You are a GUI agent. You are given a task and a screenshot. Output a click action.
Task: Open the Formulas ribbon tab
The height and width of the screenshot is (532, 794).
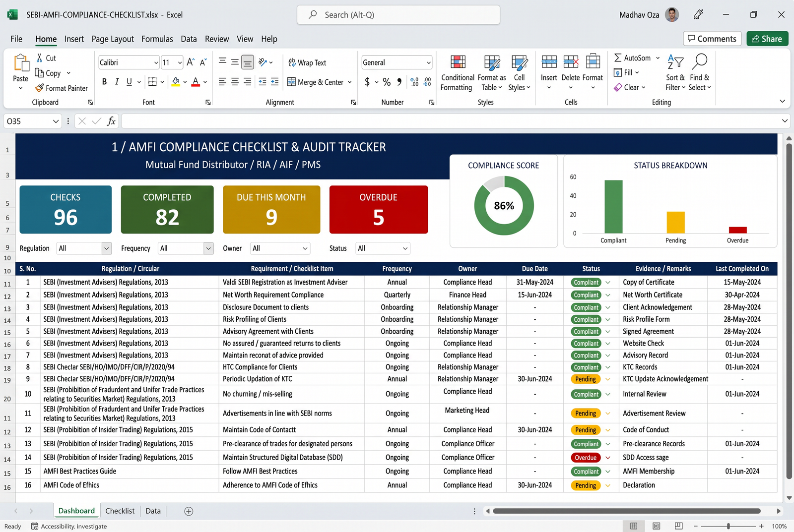pyautogui.click(x=157, y=39)
